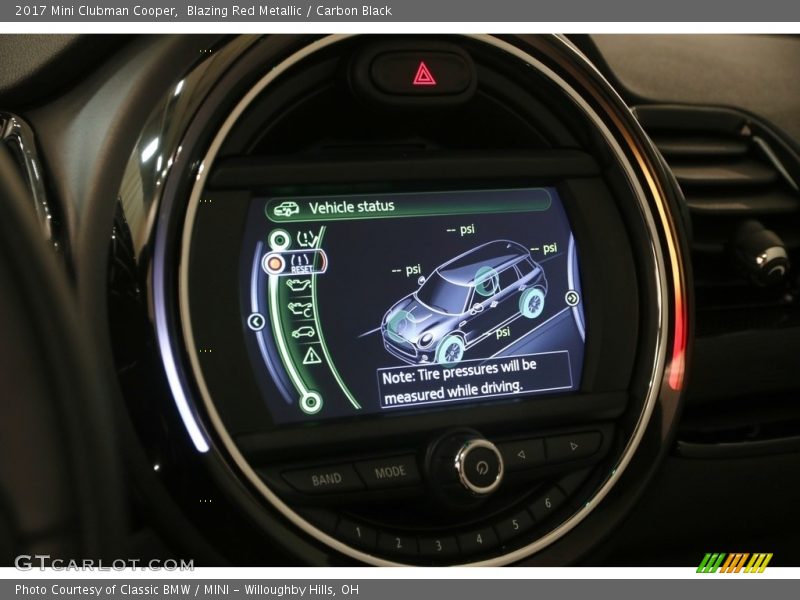Image resolution: width=800 pixels, height=600 pixels.
Task: Tap the green circle atop menu list
Action: pyautogui.click(x=279, y=239)
